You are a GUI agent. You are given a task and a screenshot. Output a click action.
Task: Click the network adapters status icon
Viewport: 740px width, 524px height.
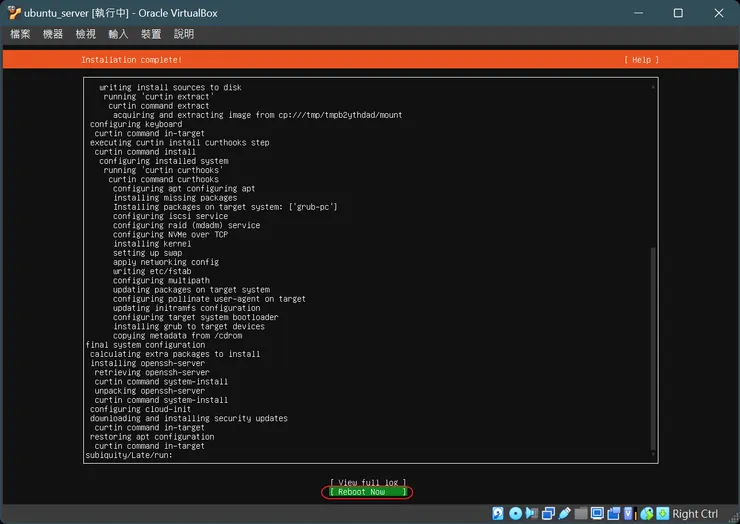(548, 513)
